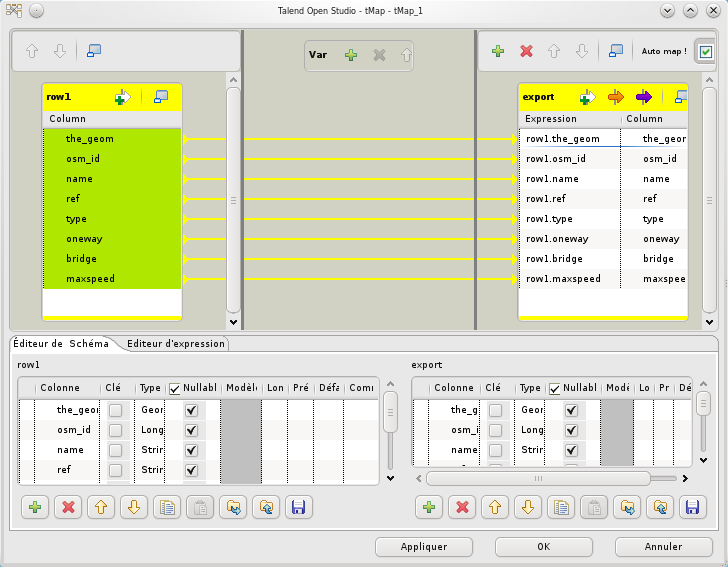Uncheck Nullable for the_geom in row1 schema
This screenshot has height=567, width=728.
191,410
